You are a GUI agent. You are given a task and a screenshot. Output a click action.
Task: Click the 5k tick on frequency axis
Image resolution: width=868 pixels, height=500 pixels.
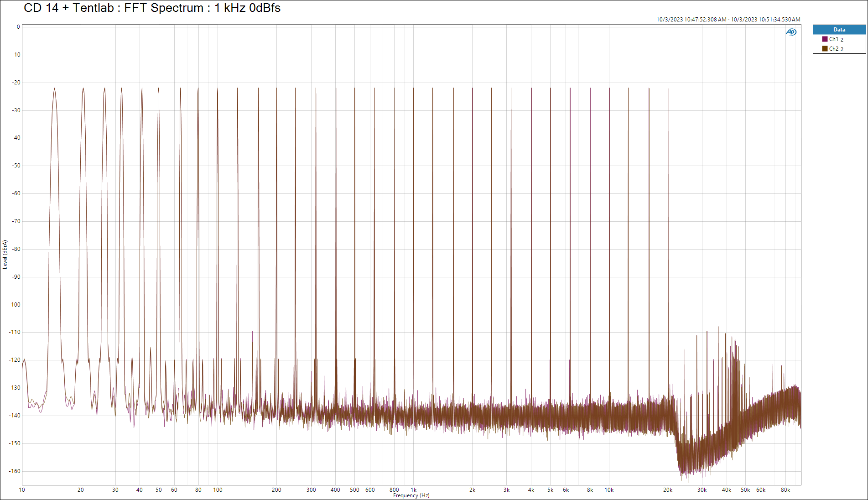tap(550, 490)
